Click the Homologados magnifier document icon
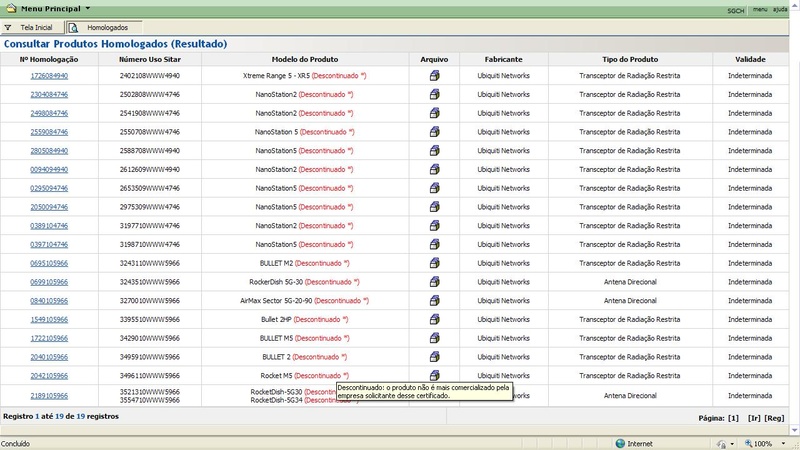The image size is (800, 450). (x=73, y=28)
